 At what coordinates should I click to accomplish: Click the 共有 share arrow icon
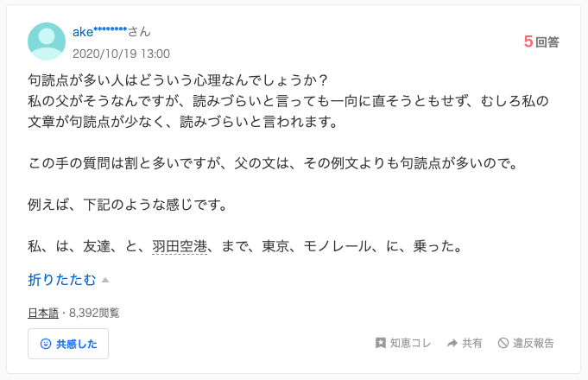[452, 344]
